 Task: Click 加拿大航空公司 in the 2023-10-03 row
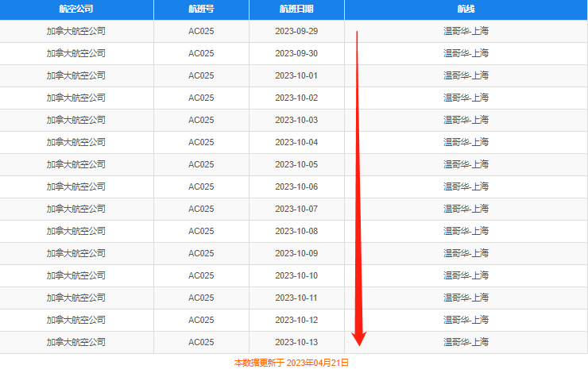pyautogui.click(x=76, y=120)
